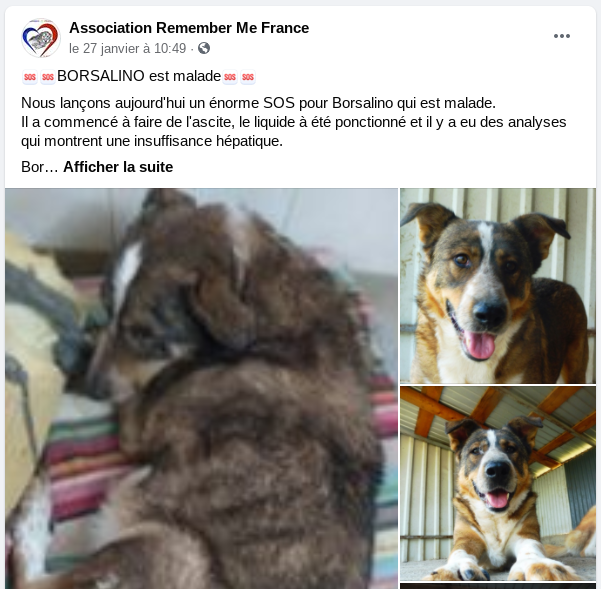Click the 'BORSALINO est malade' headline text
The image size is (601, 589).
point(139,76)
